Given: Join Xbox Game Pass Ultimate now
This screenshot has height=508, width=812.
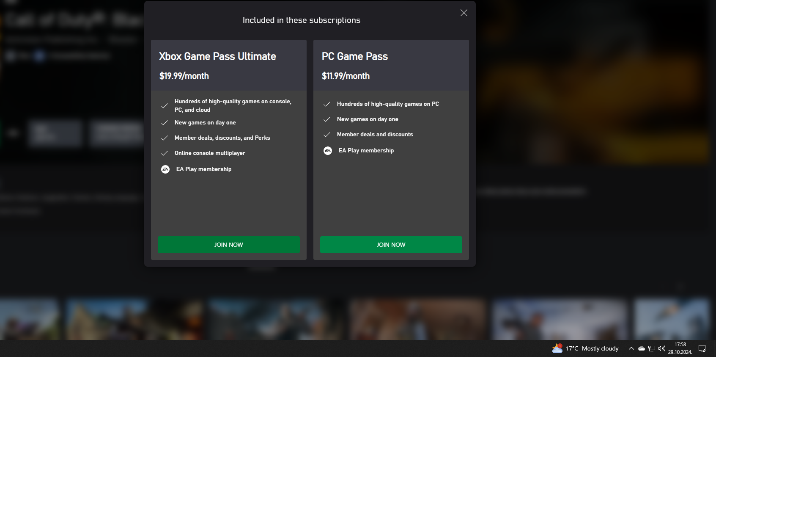Looking at the screenshot, I should 229,245.
